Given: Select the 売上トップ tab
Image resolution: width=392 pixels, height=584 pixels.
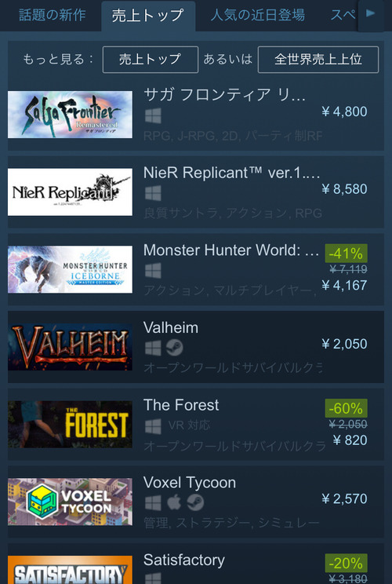Looking at the screenshot, I should [148, 16].
